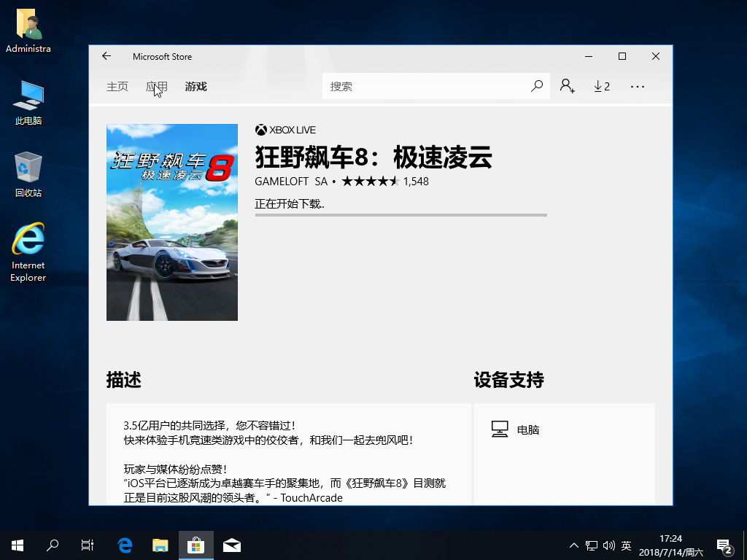Minimize the Microsoft Store window
The image size is (747, 560).
[x=589, y=56]
